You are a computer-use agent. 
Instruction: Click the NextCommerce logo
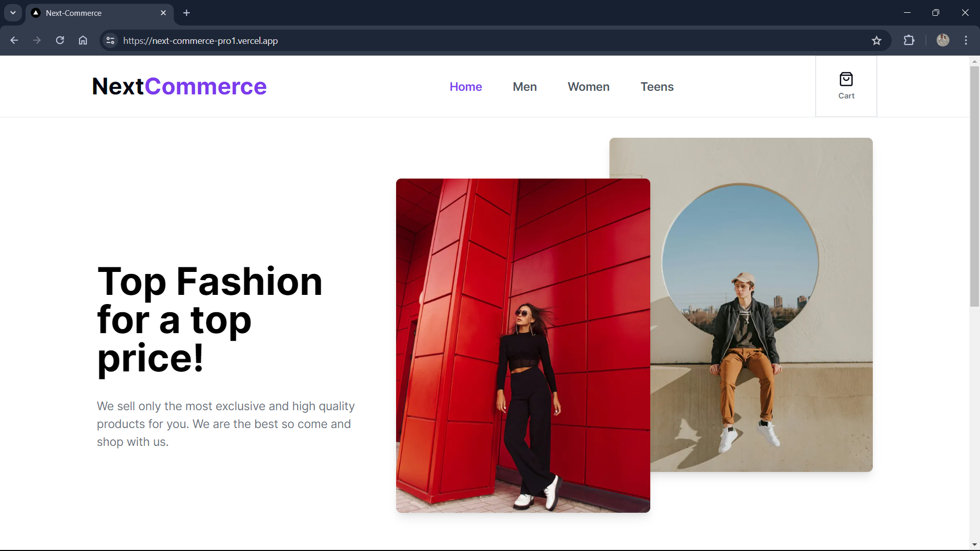click(179, 86)
